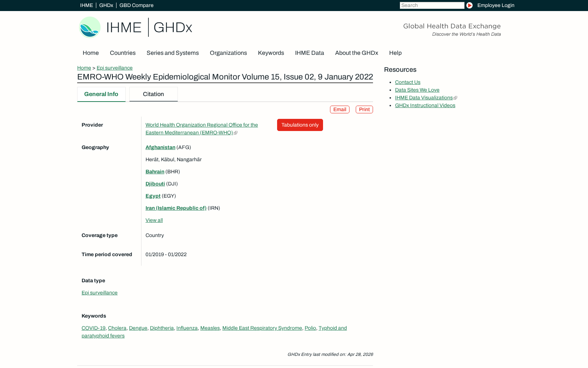Open the Diphtheria keyword link
Screen dimensions: 588x368
162,328
